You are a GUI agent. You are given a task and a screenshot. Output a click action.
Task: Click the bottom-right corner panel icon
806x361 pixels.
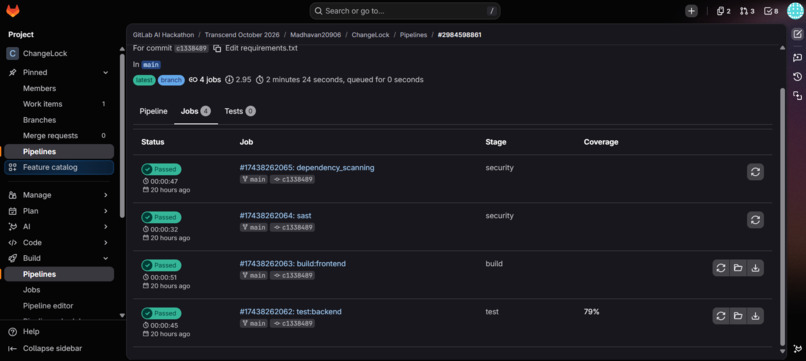coord(797,349)
